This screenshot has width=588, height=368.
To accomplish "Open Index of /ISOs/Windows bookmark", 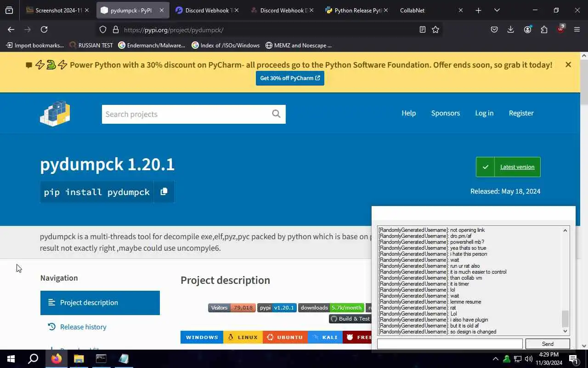I will click(226, 45).
